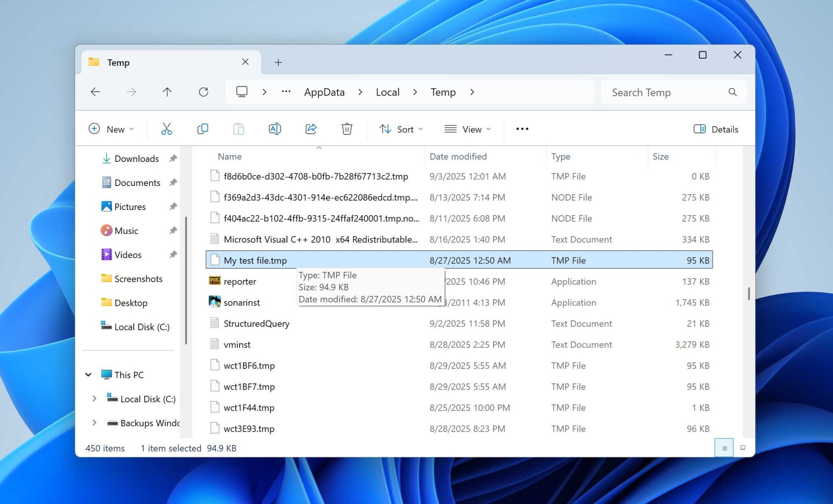Click the Copy icon
The image size is (833, 504).
coord(202,129)
